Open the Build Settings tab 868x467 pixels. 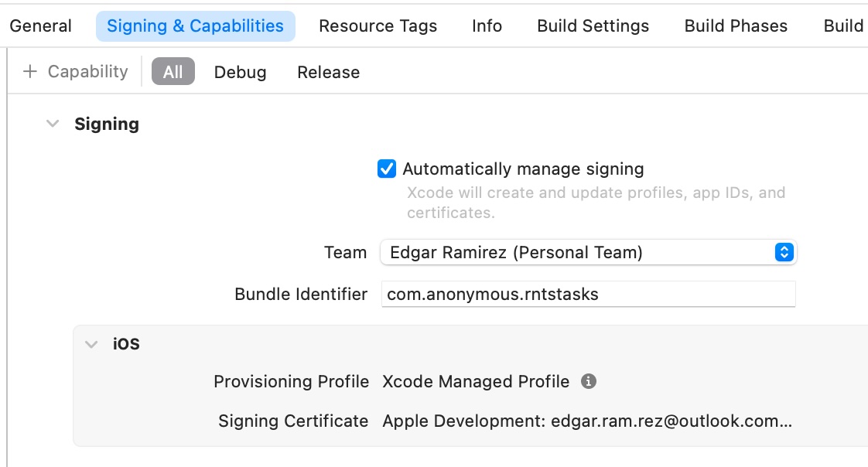pyautogui.click(x=592, y=26)
